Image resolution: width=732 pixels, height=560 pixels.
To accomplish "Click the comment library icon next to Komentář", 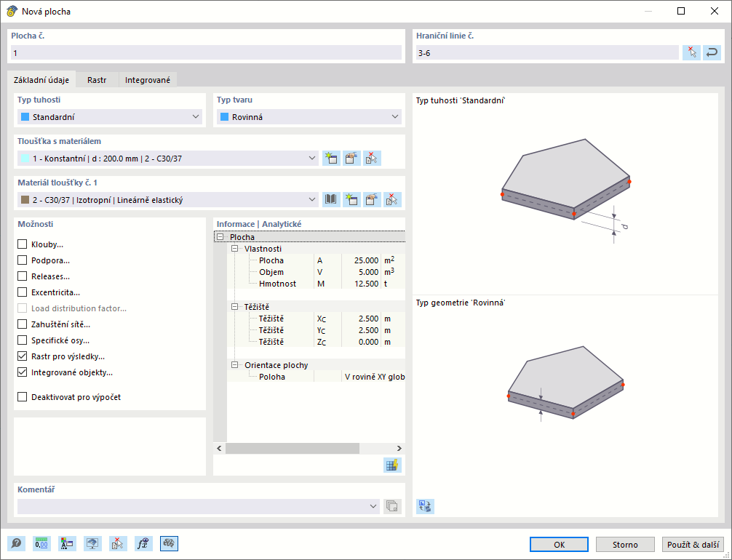I will click(393, 506).
